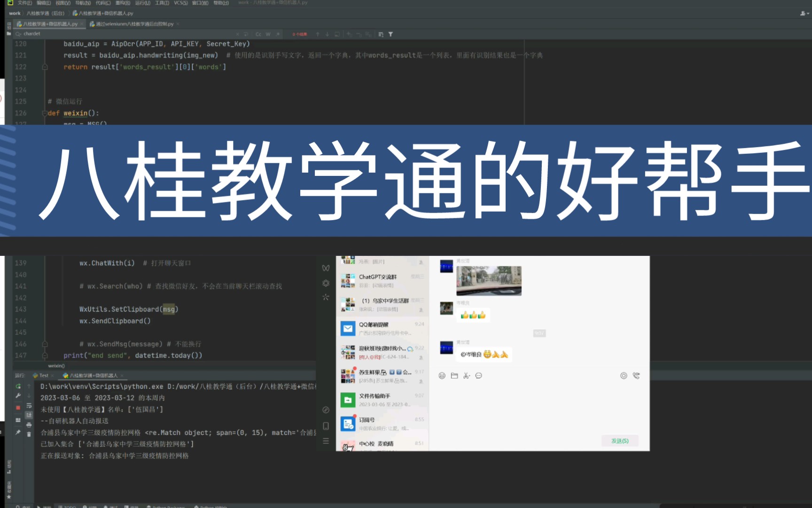Start voice call phone icon in WeChat
The width and height of the screenshot is (812, 508).
click(636, 375)
